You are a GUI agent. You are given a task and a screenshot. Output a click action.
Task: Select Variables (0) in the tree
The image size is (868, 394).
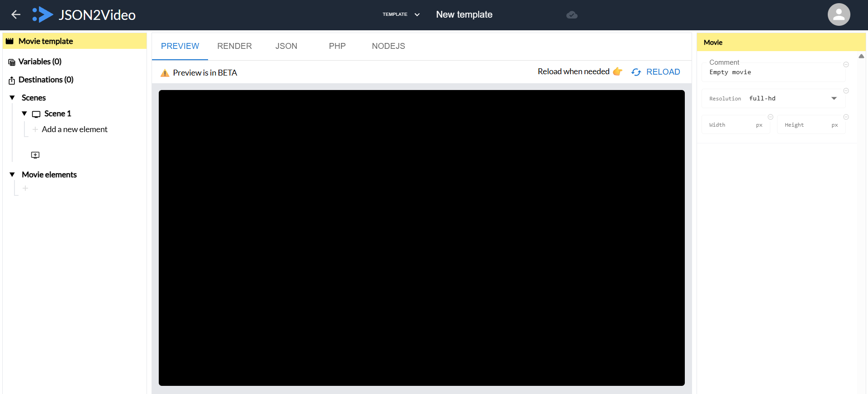pos(40,62)
